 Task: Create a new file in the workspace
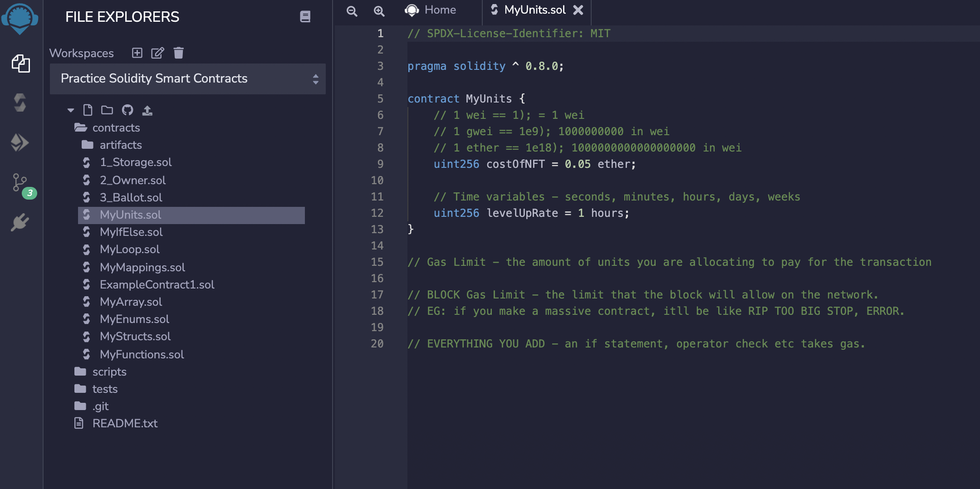[x=88, y=110]
